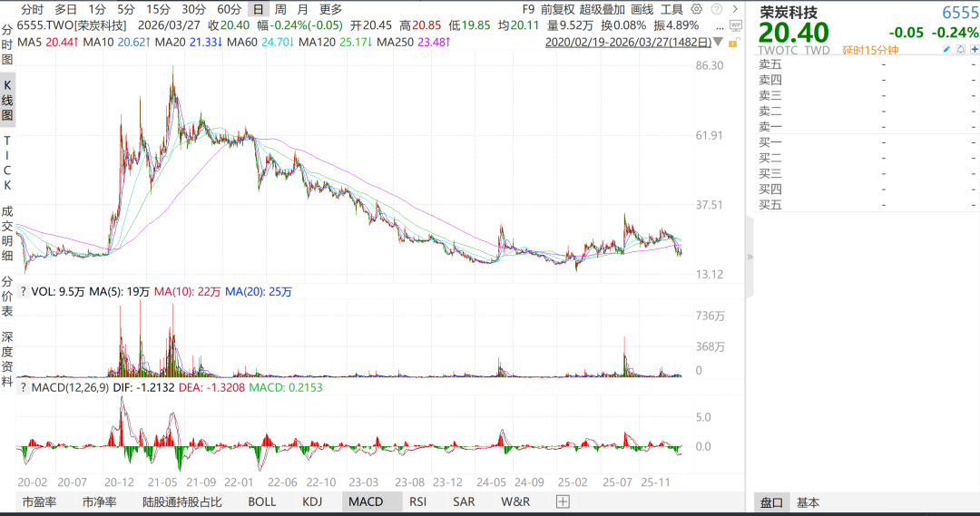This screenshot has width=980, height=516.
Task: Toggle the 前复权 price adjustment option
Action: pyautogui.click(x=557, y=9)
